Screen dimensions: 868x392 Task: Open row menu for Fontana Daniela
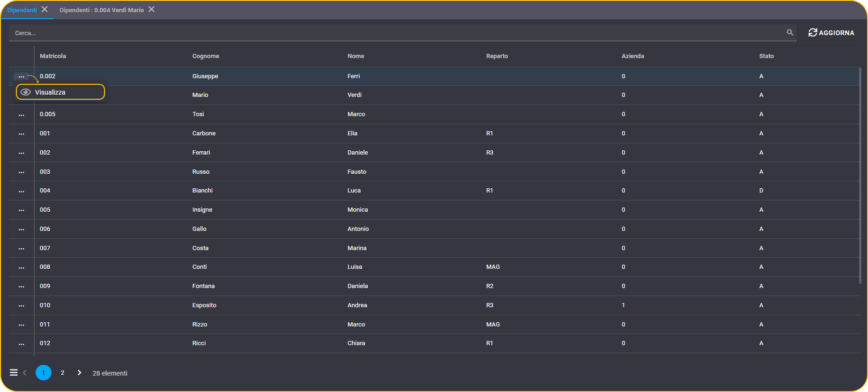click(21, 287)
